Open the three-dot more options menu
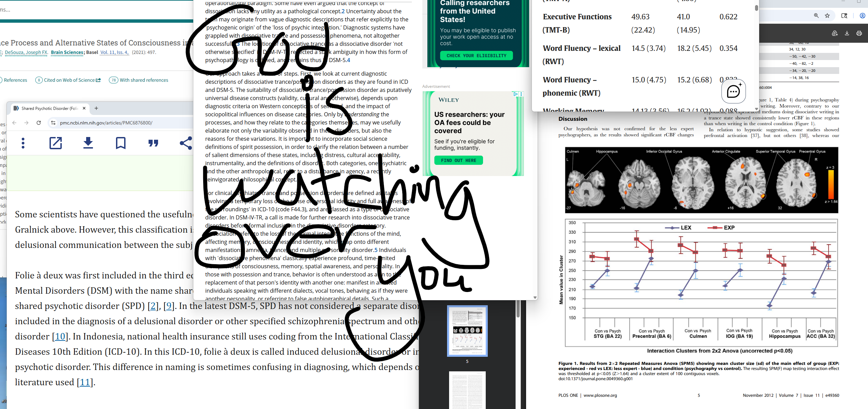 pyautogui.click(x=23, y=143)
